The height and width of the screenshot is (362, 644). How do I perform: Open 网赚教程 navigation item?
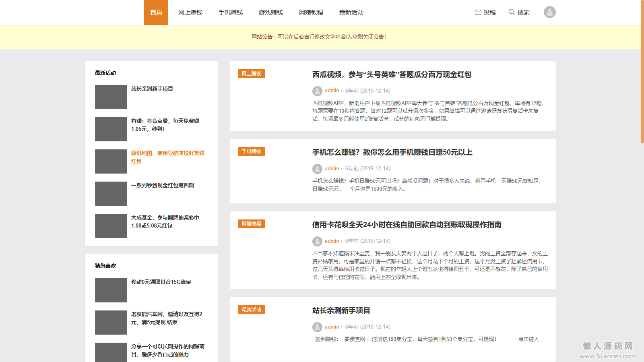pos(311,12)
